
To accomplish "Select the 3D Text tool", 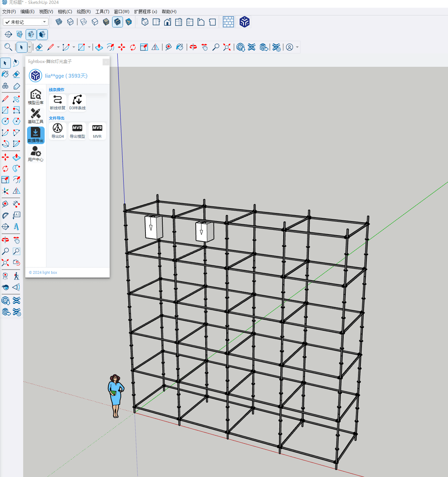I will point(17,227).
